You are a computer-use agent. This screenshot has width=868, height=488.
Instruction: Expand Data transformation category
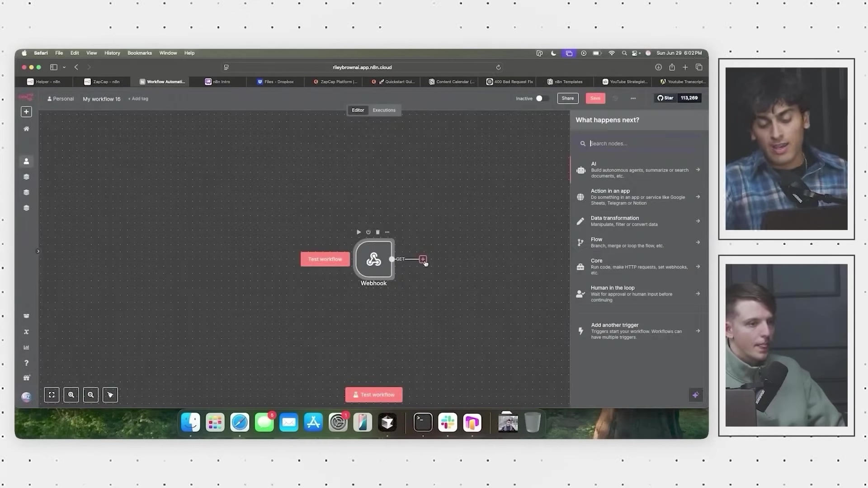639,221
